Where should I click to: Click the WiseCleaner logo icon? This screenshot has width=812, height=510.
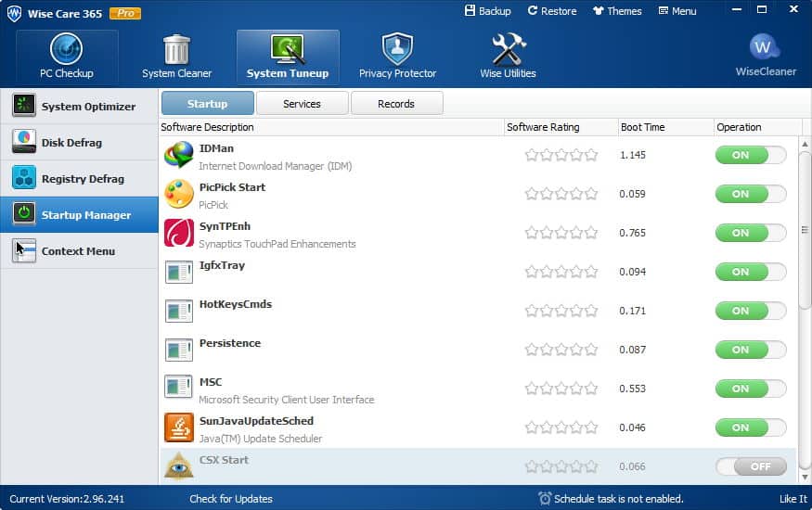click(x=765, y=47)
